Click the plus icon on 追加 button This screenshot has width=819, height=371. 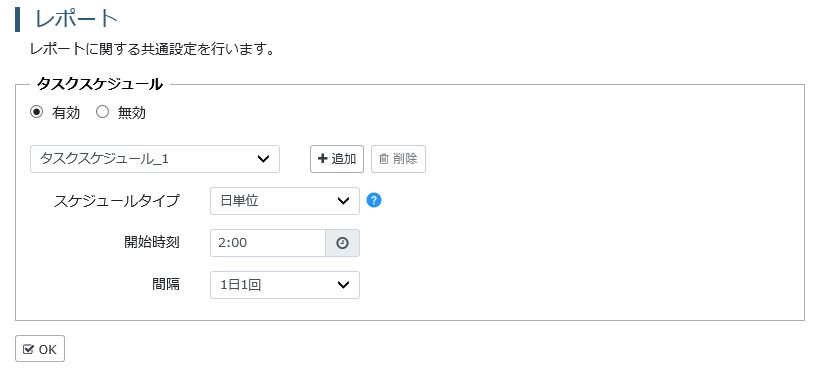click(322, 159)
